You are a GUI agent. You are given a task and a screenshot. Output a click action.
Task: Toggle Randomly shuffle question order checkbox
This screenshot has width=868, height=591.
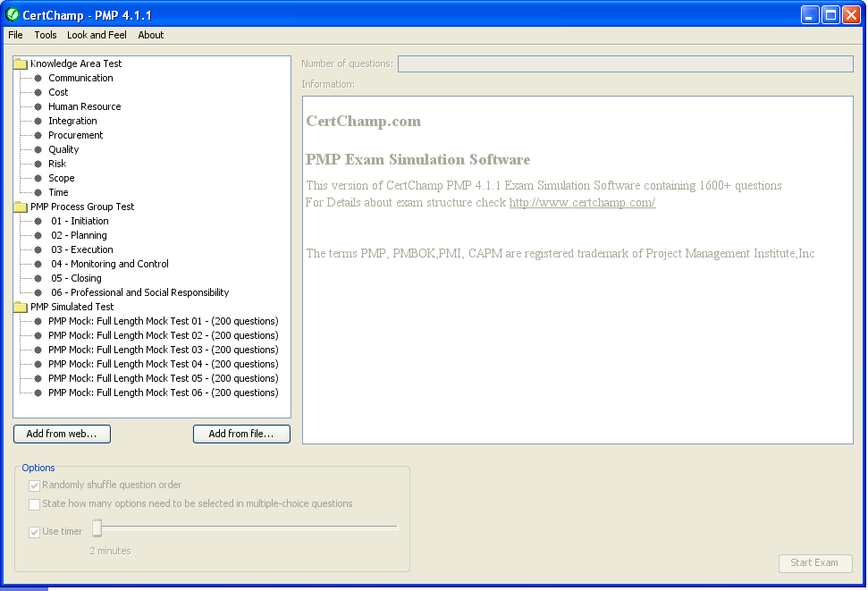pos(35,485)
